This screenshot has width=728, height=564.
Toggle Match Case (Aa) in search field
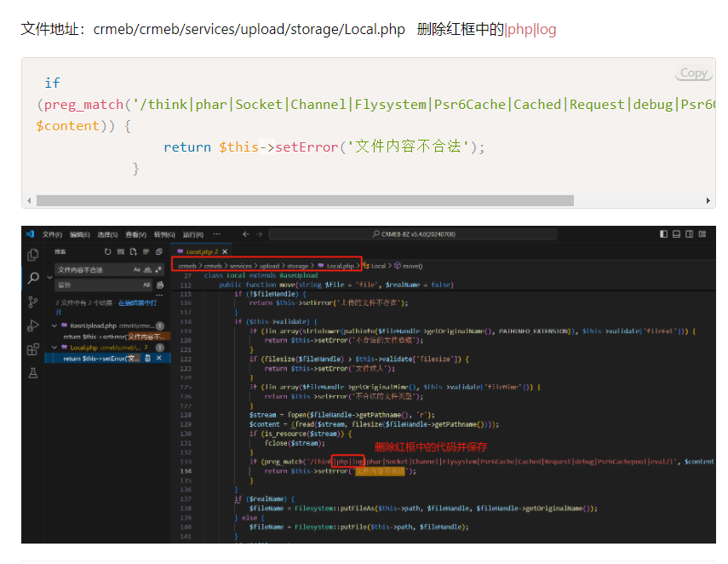(x=136, y=269)
